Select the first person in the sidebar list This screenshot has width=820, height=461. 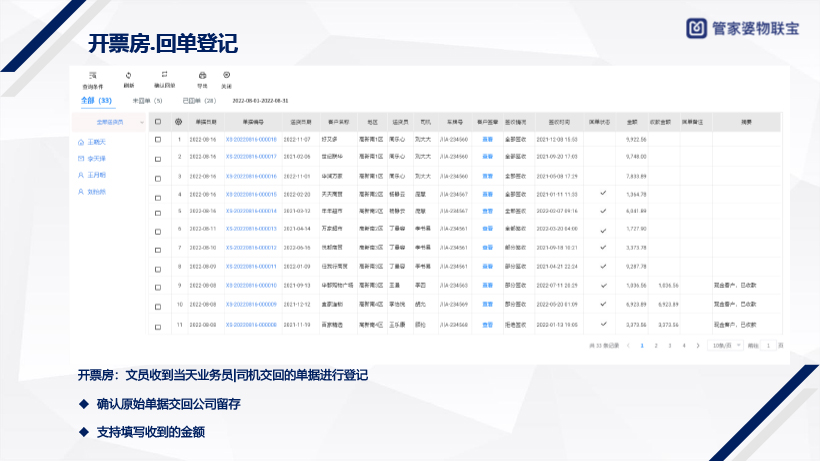pyautogui.click(x=97, y=143)
